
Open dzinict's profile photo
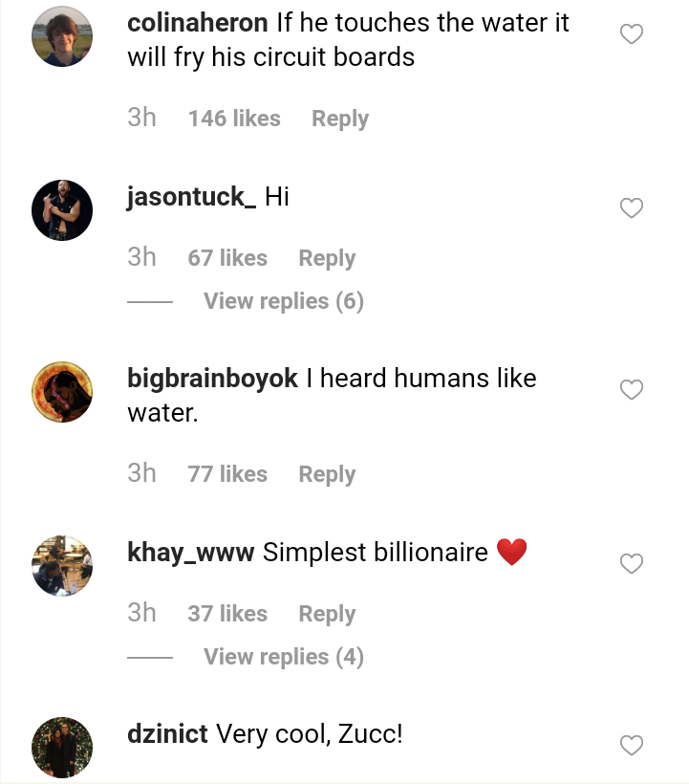point(62,747)
